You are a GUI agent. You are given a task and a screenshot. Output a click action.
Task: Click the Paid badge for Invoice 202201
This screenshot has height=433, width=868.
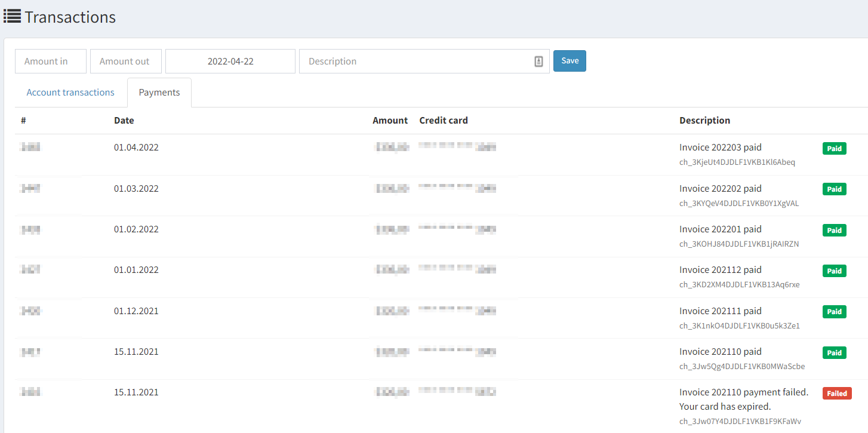(x=834, y=231)
